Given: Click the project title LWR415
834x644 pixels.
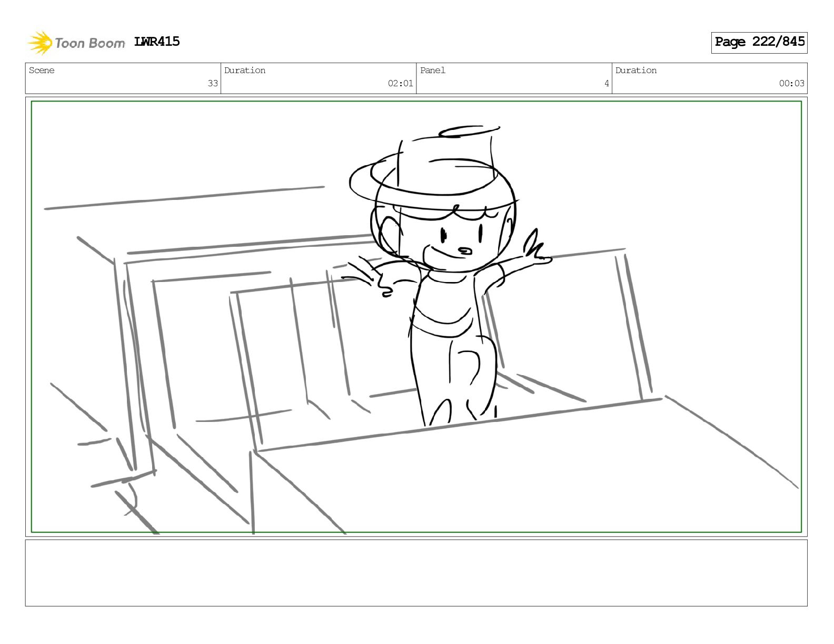Looking at the screenshot, I should (157, 42).
